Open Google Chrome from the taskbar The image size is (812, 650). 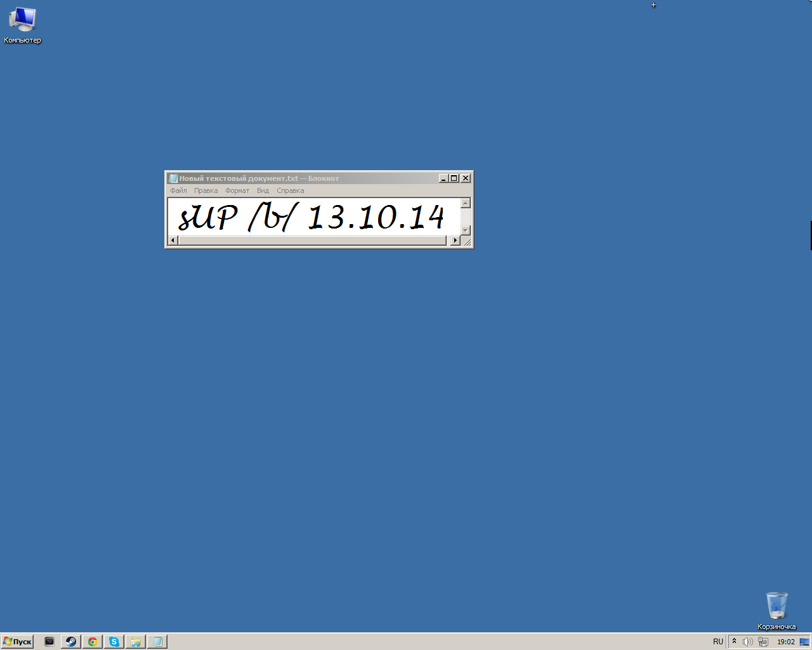click(92, 642)
